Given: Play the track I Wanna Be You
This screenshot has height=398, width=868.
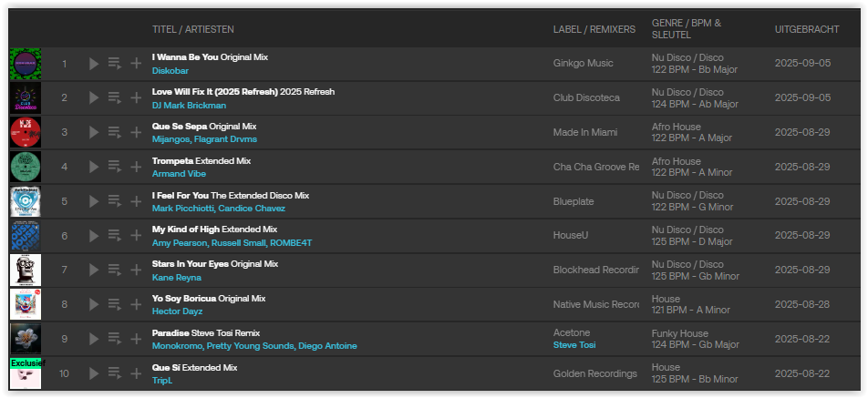Looking at the screenshot, I should click(94, 64).
